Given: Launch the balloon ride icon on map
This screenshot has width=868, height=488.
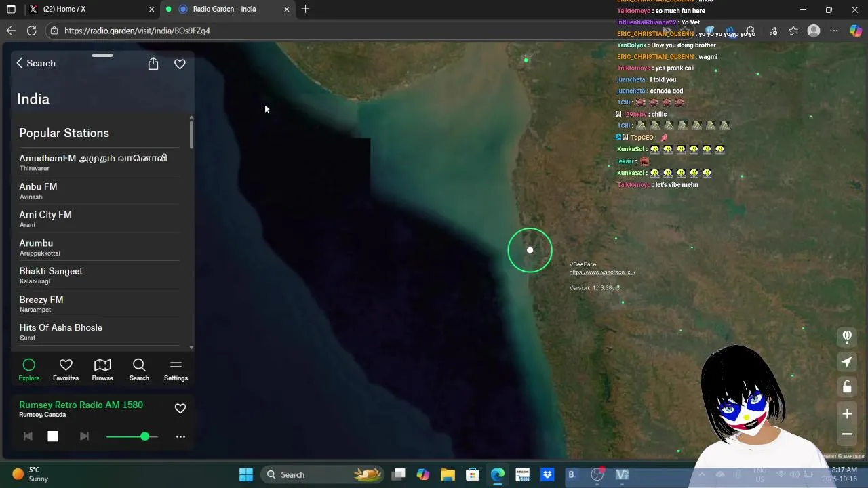Looking at the screenshot, I should tap(847, 336).
